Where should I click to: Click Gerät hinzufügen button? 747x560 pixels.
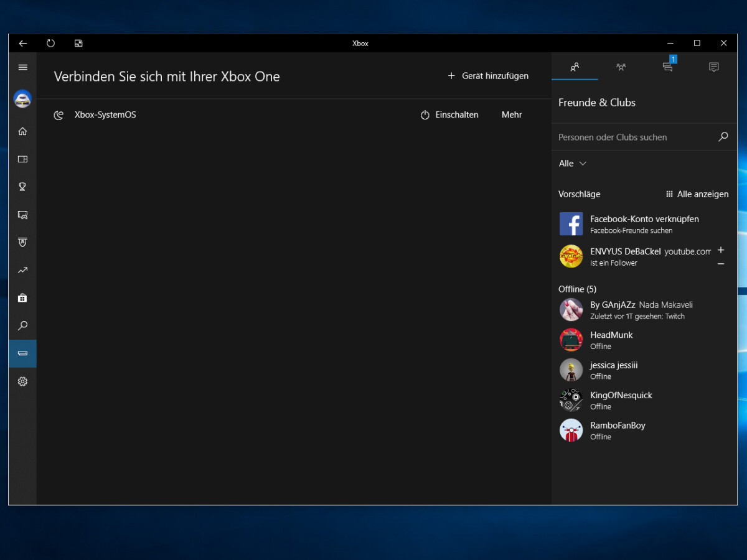pyautogui.click(x=488, y=76)
